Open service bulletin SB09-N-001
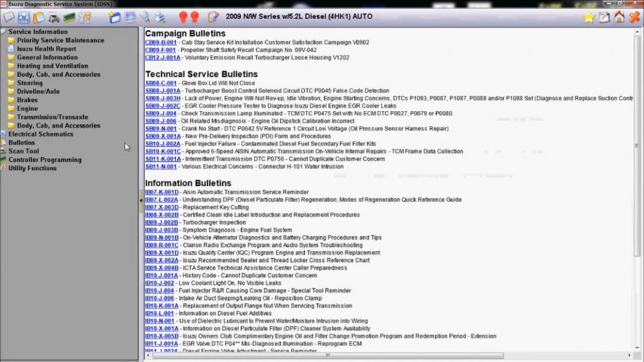Screen dimensions: 644x362 point(161,129)
